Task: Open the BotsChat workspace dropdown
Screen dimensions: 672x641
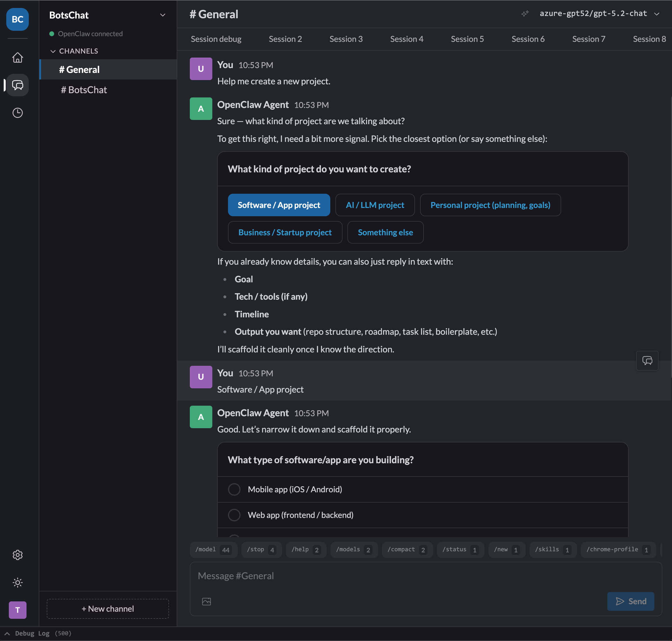Action: pos(163,15)
